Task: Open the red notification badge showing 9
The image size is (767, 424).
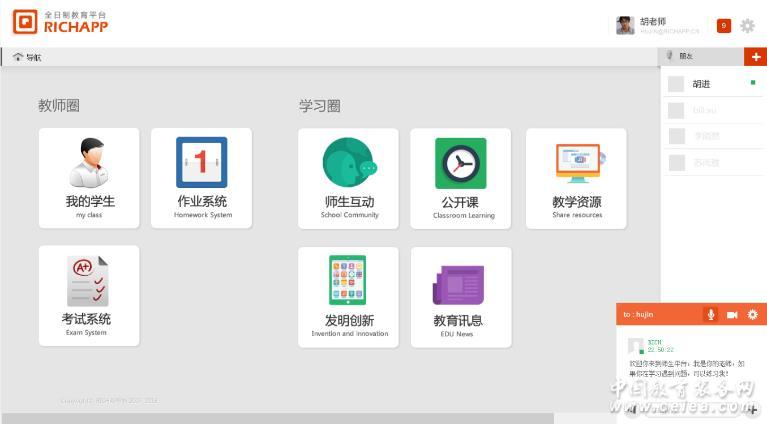Action: tap(724, 26)
